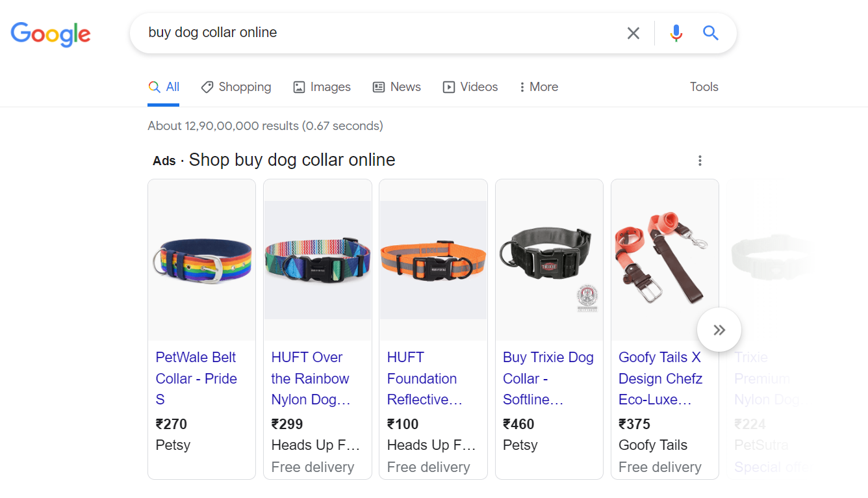Open the search Tools options
The image size is (868, 498).
click(704, 87)
